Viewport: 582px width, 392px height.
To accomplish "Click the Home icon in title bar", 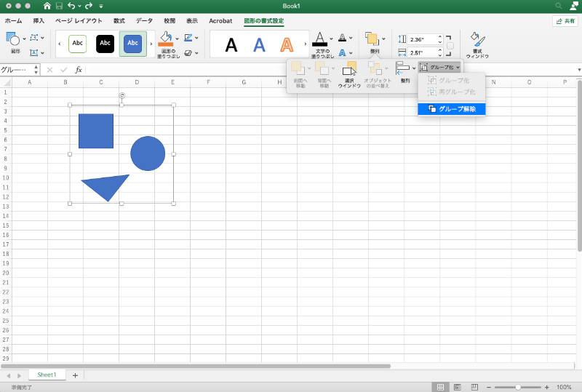I will click(47, 6).
